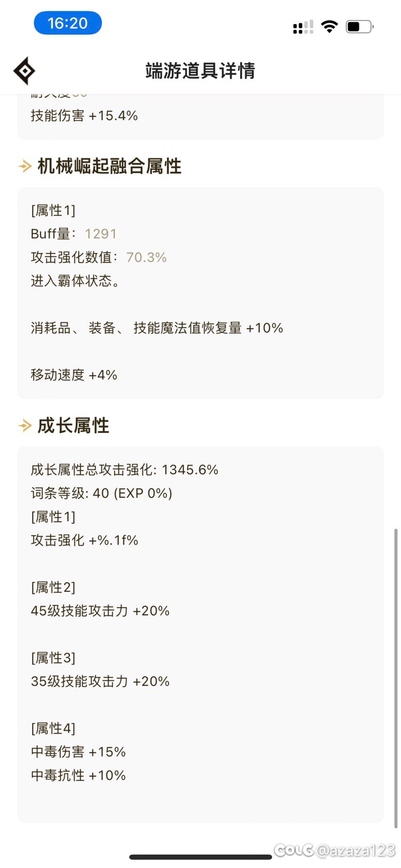
Task: Tap the COLG watermark logo
Action: coord(294,850)
